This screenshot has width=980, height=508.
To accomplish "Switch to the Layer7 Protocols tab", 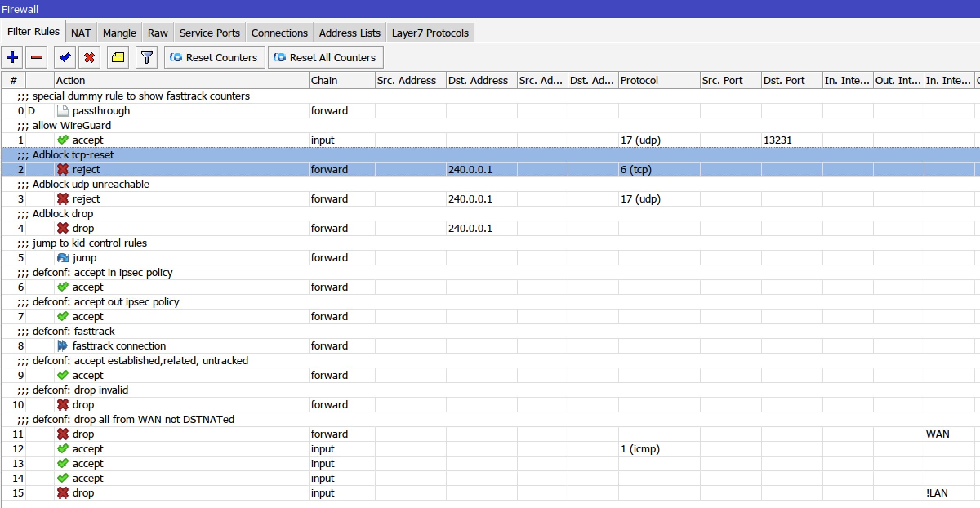I will [x=430, y=33].
